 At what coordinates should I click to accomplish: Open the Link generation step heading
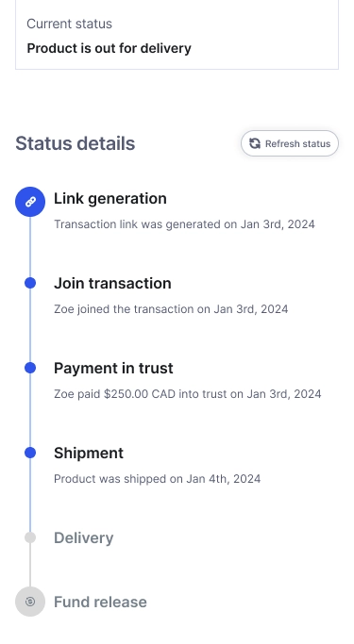tap(110, 198)
